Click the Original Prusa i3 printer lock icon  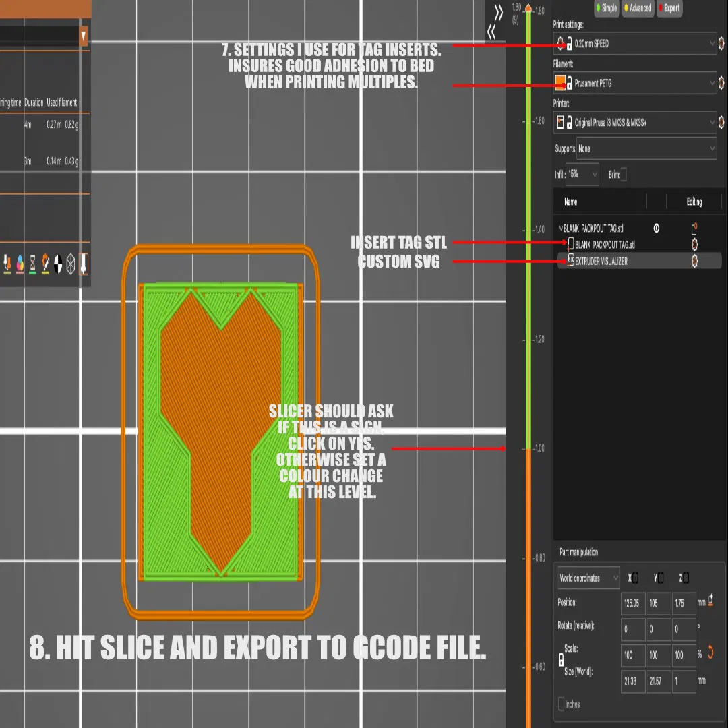point(569,123)
